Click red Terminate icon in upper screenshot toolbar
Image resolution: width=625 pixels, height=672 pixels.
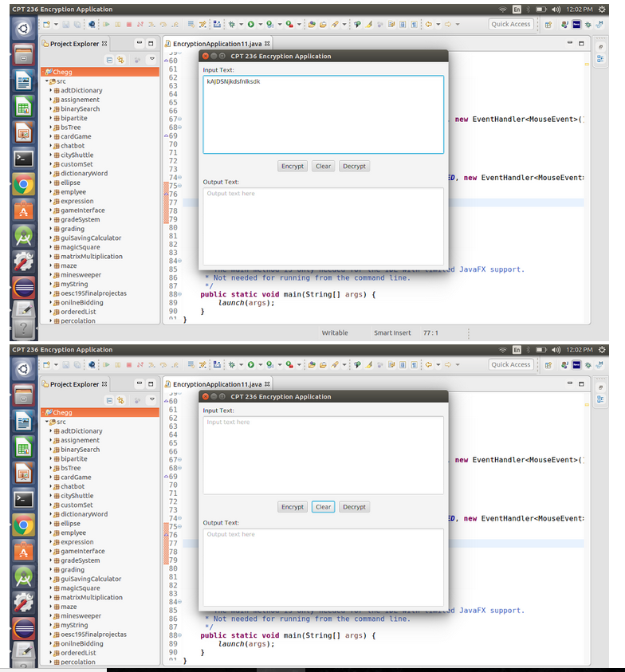tap(129, 25)
